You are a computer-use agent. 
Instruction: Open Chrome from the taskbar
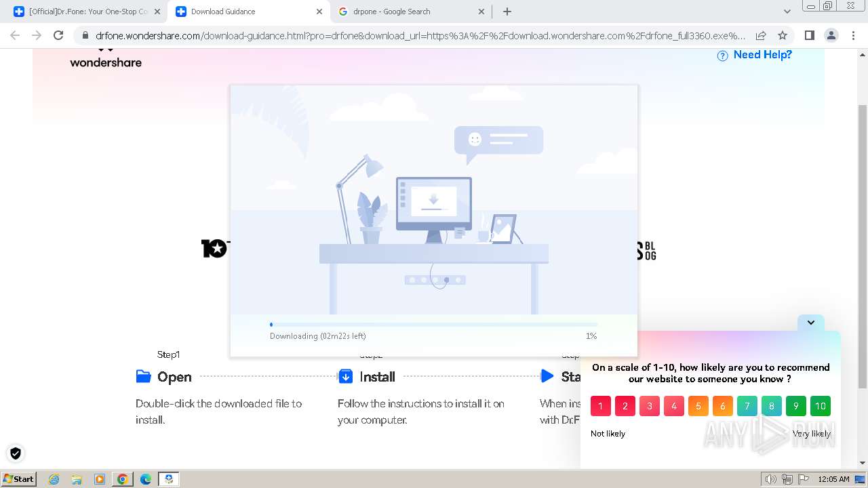click(x=123, y=479)
